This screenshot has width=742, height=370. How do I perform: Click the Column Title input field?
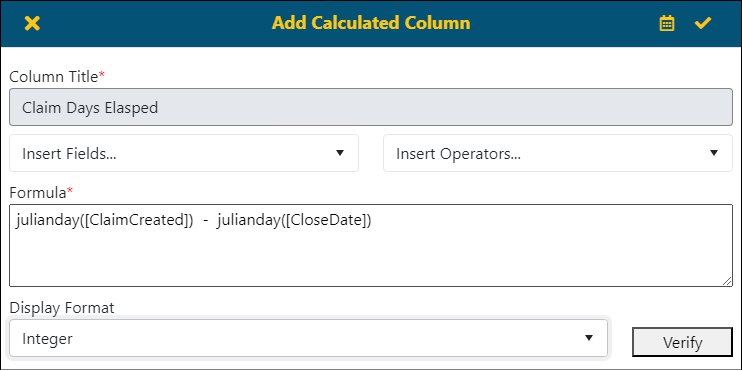pyautogui.click(x=371, y=107)
